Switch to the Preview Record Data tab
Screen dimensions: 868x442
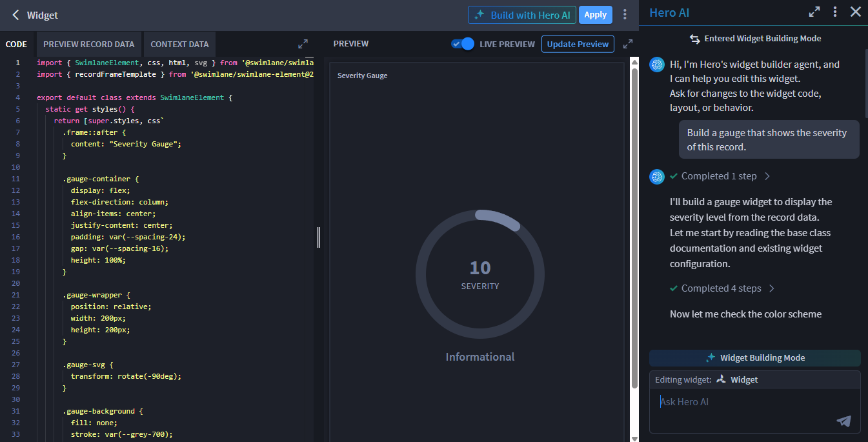[x=89, y=45]
